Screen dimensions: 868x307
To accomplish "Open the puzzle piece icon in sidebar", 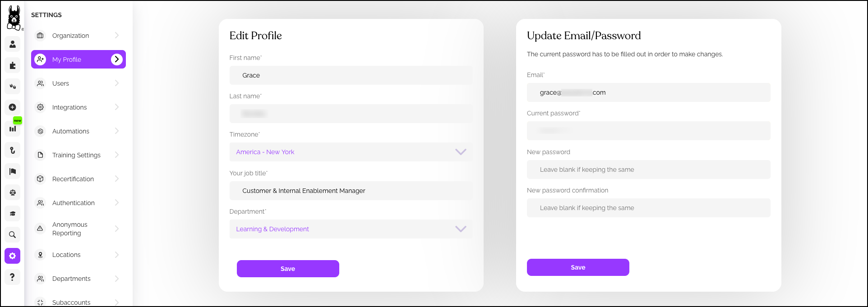I will 13,65.
